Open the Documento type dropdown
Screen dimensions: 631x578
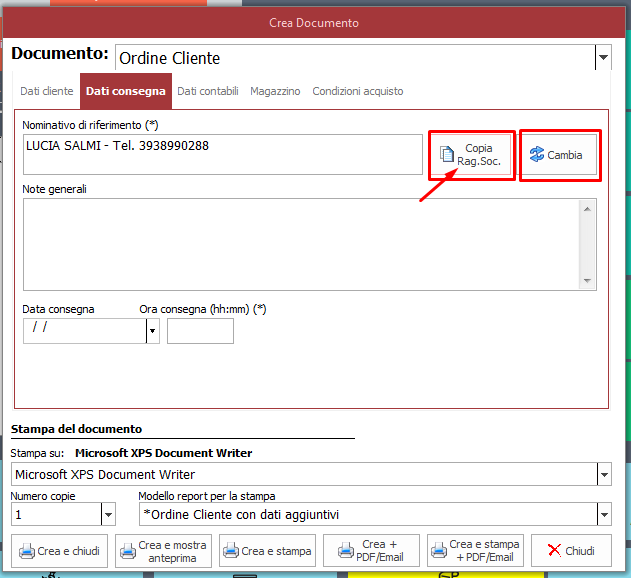(x=603, y=58)
